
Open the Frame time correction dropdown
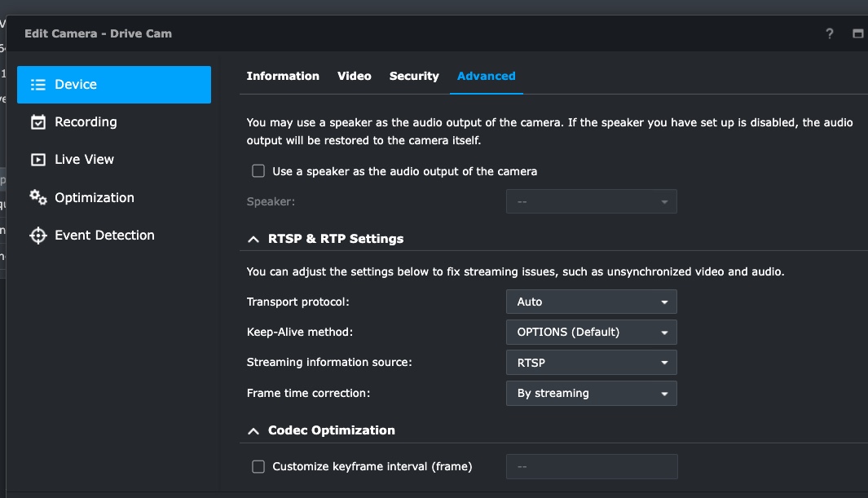[x=591, y=393]
